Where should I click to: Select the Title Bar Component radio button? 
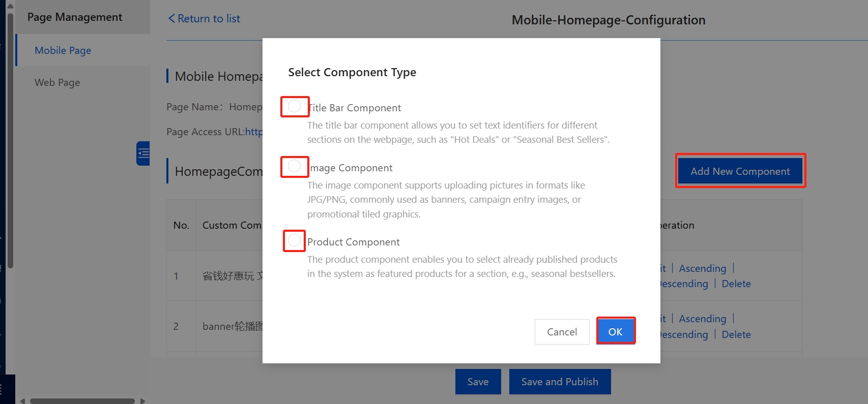[x=294, y=106]
